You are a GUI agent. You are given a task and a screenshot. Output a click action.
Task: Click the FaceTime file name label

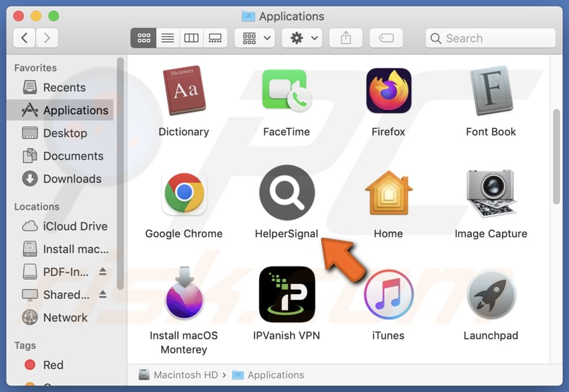point(287,132)
